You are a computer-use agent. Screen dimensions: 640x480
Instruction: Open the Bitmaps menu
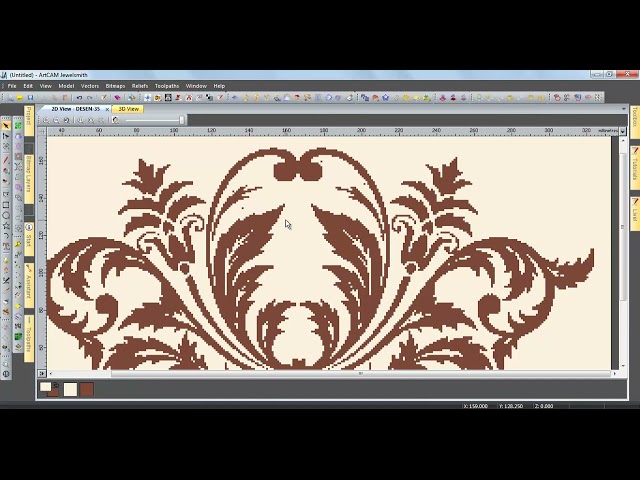click(115, 86)
